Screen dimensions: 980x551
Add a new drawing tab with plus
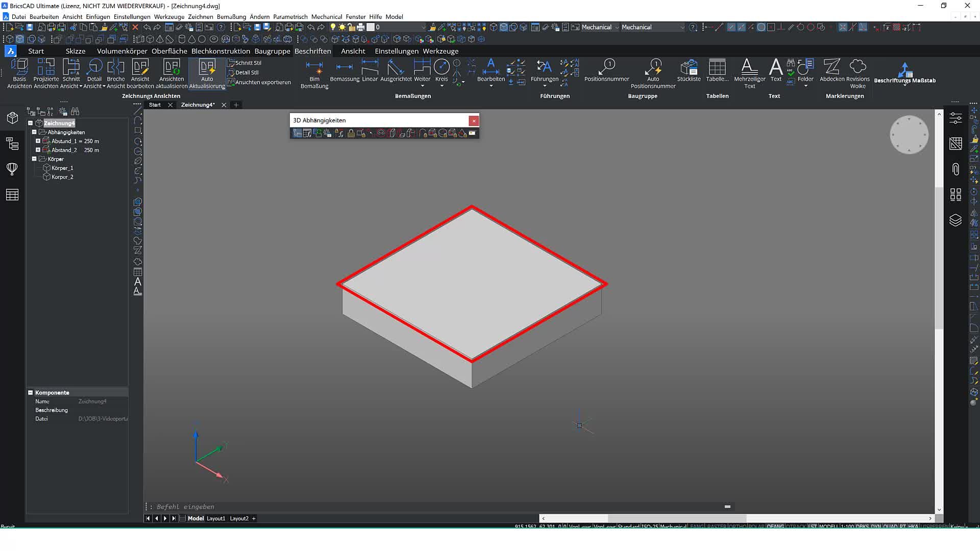pos(236,105)
